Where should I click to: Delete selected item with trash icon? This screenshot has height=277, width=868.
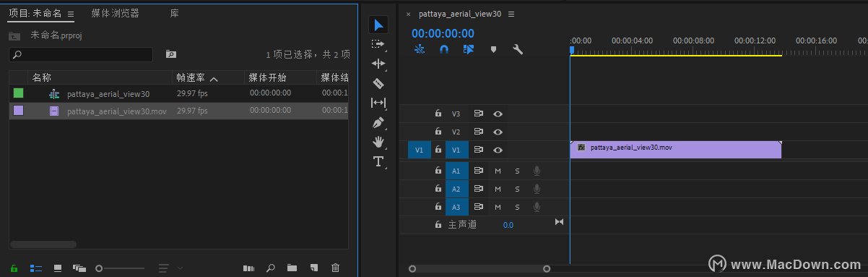point(335,268)
